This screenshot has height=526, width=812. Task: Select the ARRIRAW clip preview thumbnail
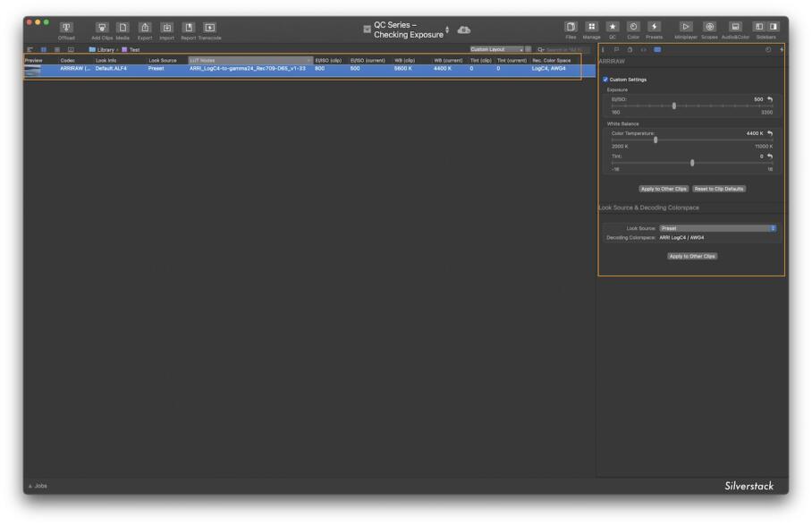pos(32,70)
